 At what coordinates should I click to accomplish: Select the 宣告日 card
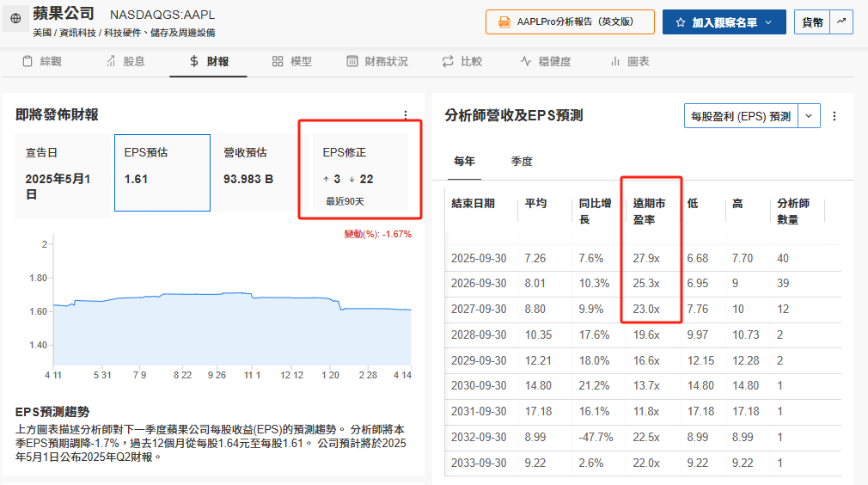pos(63,176)
